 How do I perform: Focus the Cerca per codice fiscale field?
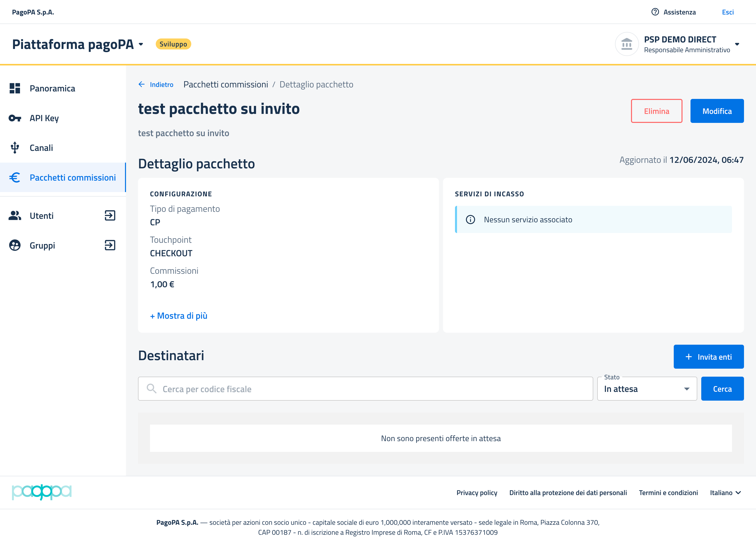pos(365,389)
